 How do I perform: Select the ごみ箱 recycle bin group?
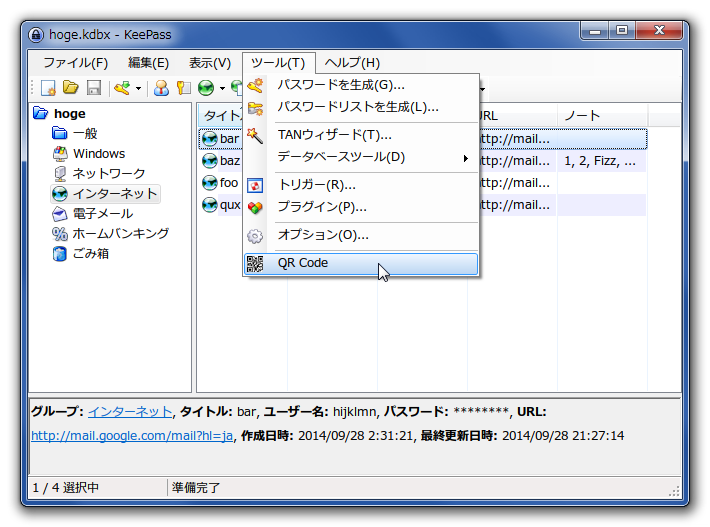click(x=91, y=254)
